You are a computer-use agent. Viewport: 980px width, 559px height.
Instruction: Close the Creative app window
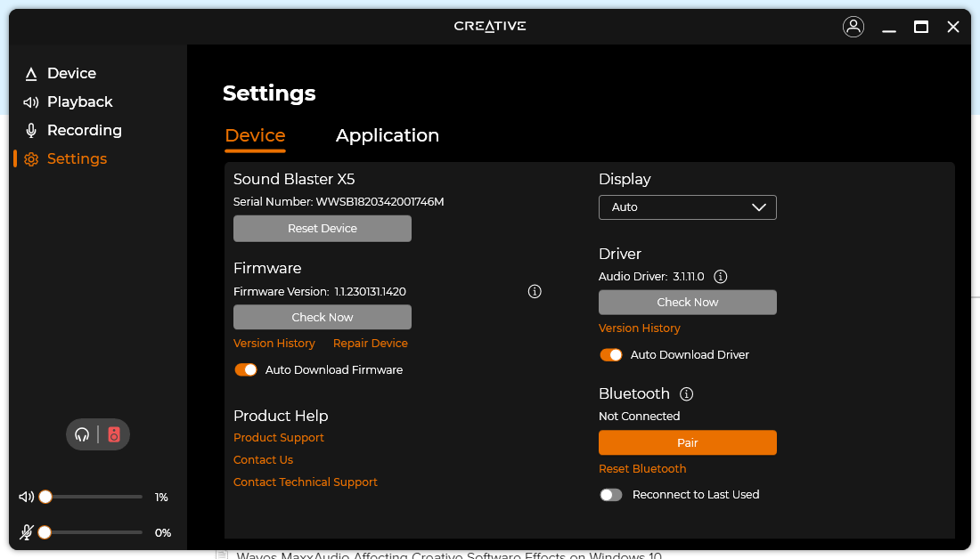(x=953, y=27)
